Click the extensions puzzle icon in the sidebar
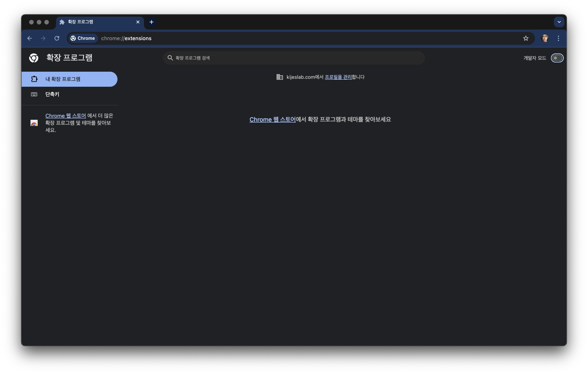Viewport: 588px width, 374px height. click(x=34, y=79)
